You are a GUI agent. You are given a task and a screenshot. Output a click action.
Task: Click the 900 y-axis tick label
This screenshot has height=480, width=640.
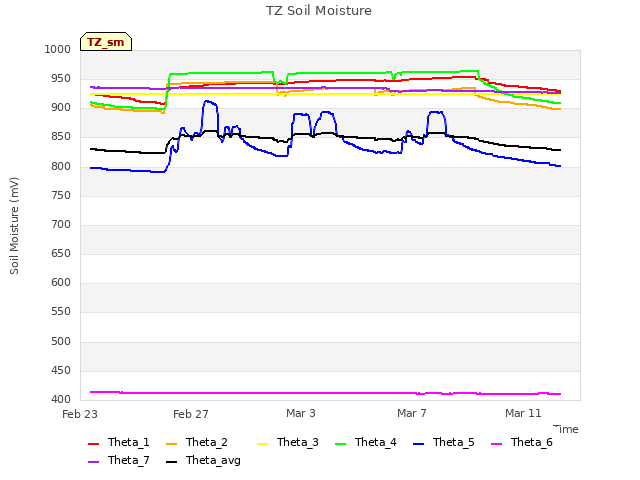(x=61, y=108)
